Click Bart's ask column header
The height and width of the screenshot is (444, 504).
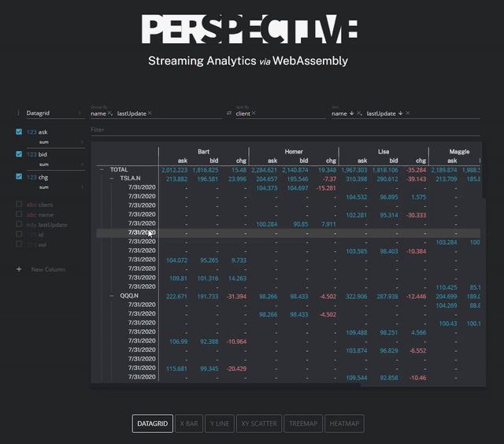pos(183,161)
